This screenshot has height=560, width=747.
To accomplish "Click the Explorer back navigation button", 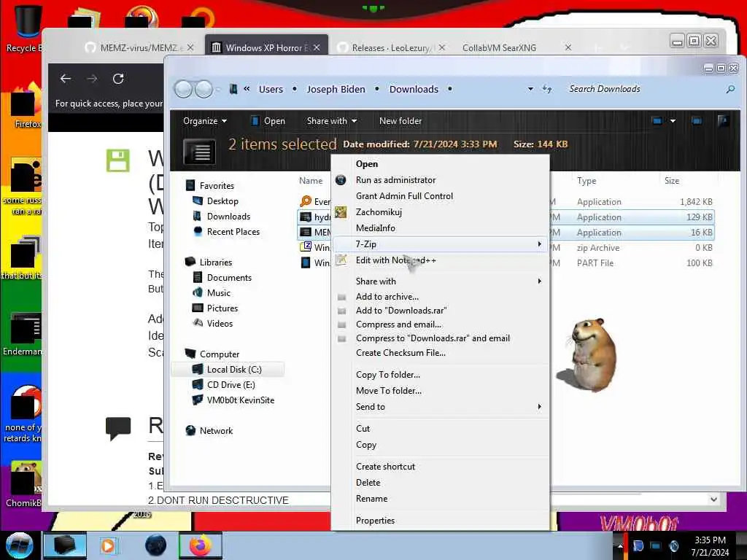I will click(184, 89).
